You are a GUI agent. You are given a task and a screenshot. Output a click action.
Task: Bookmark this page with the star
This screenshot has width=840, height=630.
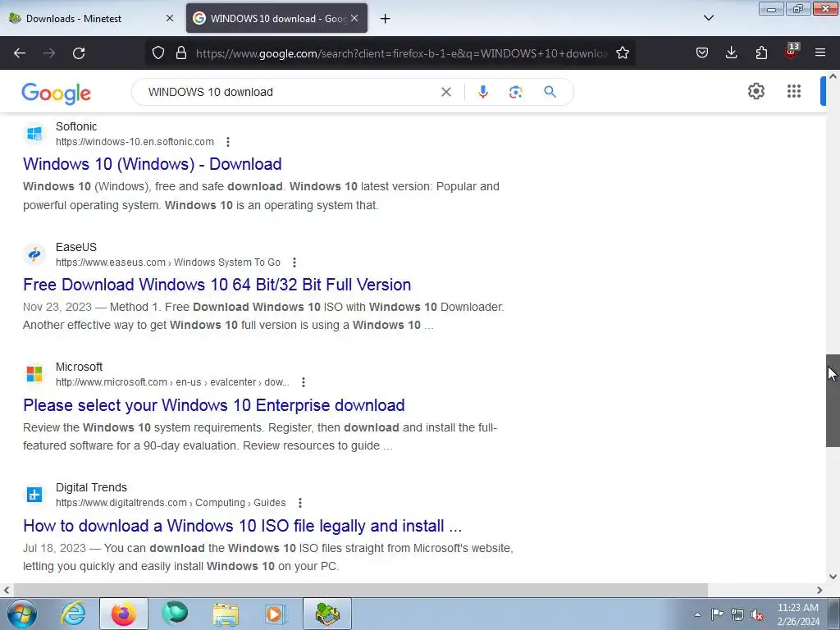point(622,53)
